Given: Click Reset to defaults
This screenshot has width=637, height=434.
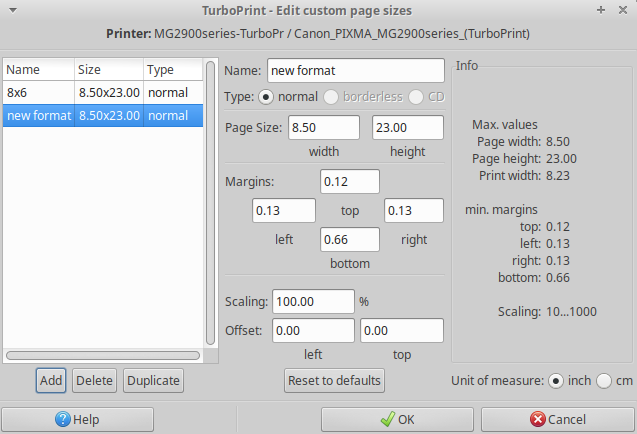Looking at the screenshot, I should point(334,380).
